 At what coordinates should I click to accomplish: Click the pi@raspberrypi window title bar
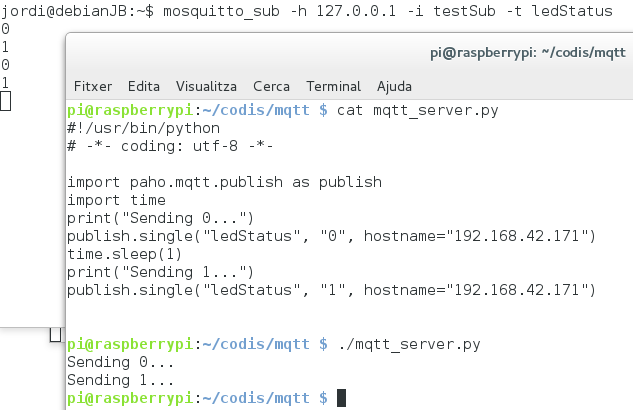point(349,53)
